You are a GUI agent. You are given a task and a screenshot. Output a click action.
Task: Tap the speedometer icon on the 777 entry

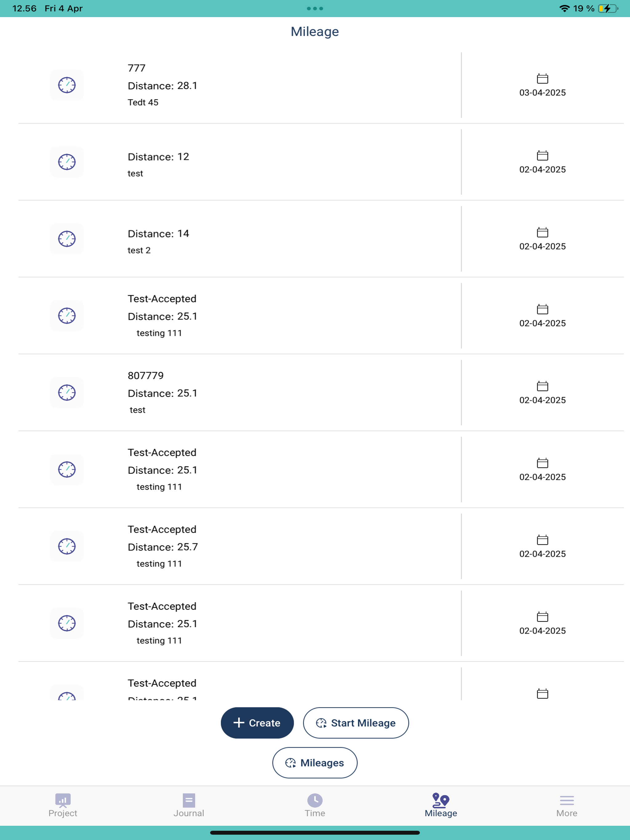[x=66, y=85]
